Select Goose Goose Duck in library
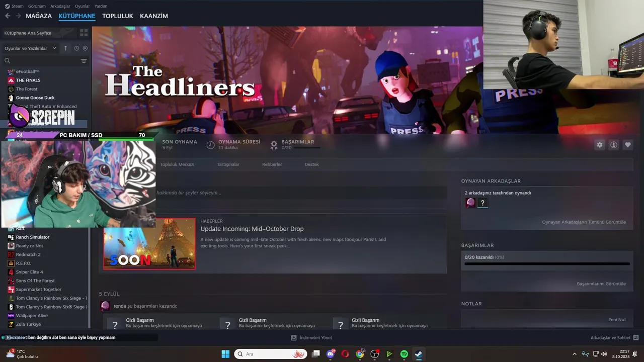Screen dimensions: 644x362 [35, 98]
